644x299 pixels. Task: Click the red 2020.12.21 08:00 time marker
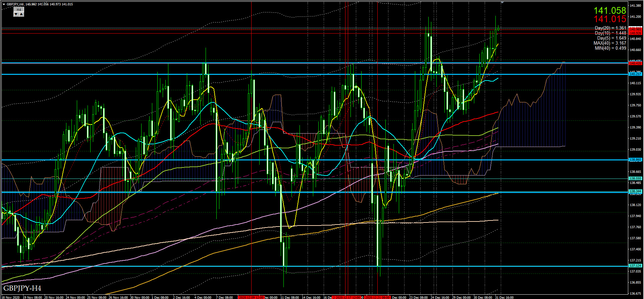[x=378, y=297]
